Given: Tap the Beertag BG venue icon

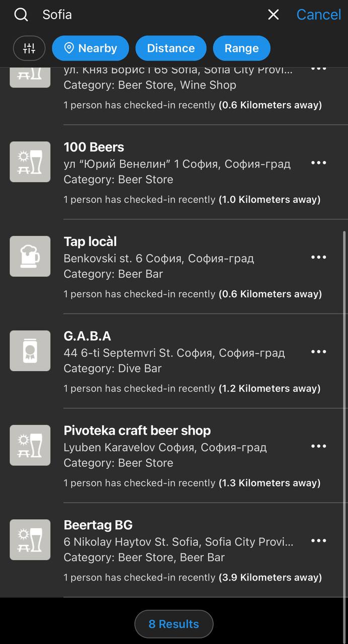Looking at the screenshot, I should click(30, 540).
